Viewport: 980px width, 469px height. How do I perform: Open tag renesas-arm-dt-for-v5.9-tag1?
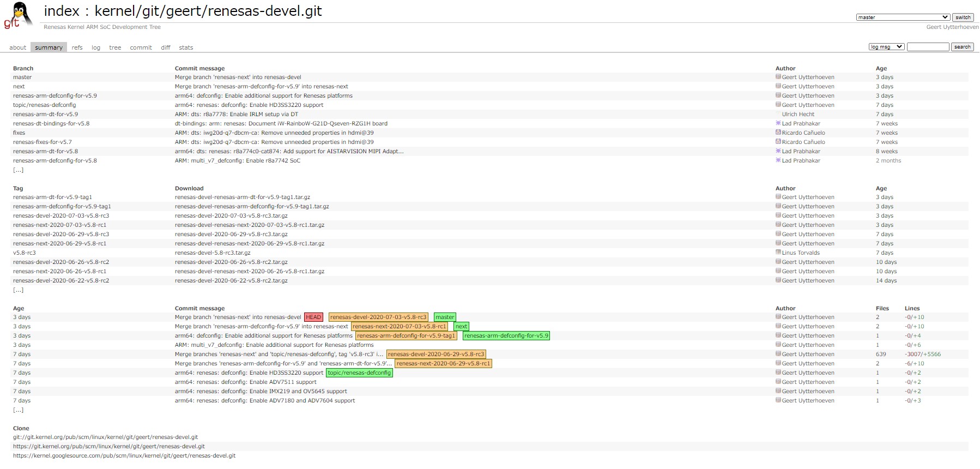click(52, 197)
